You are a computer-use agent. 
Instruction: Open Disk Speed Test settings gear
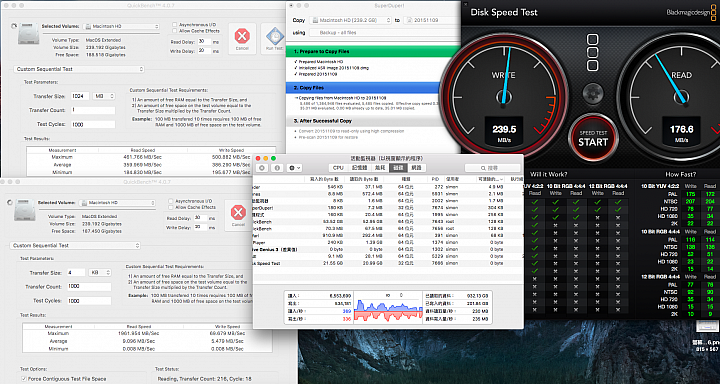click(593, 93)
